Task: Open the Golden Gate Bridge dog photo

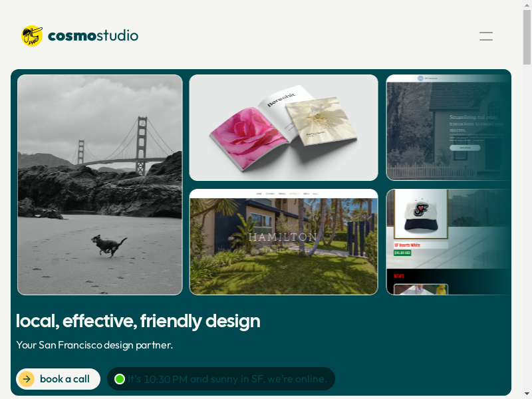Action: 100,185
